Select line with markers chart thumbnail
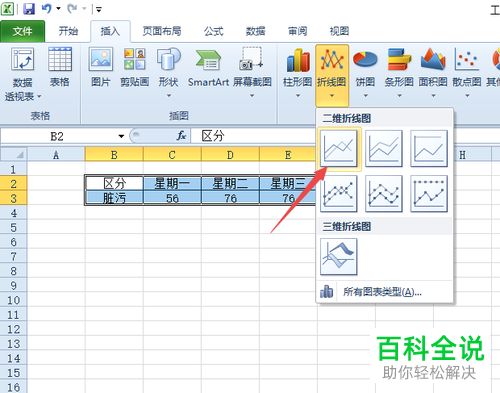 339,194
